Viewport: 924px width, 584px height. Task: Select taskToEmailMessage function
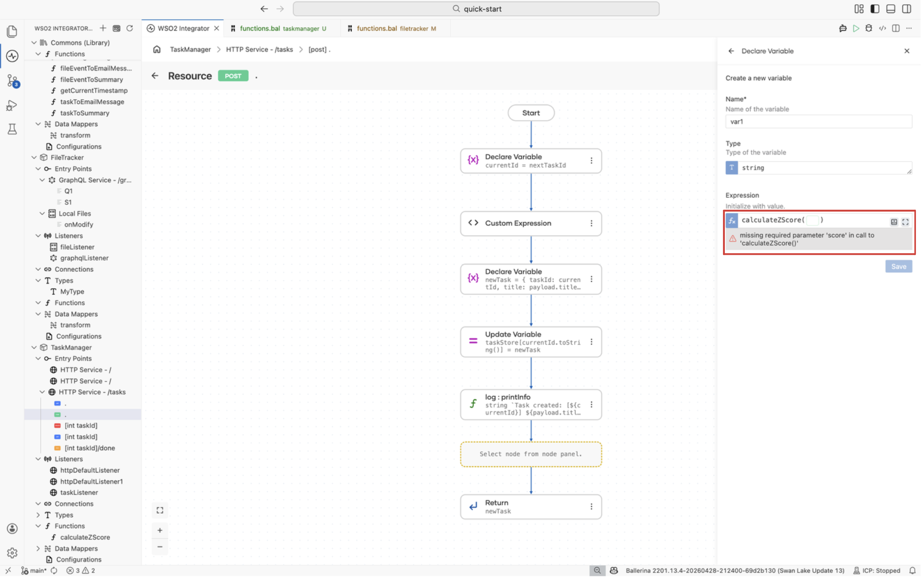point(92,101)
